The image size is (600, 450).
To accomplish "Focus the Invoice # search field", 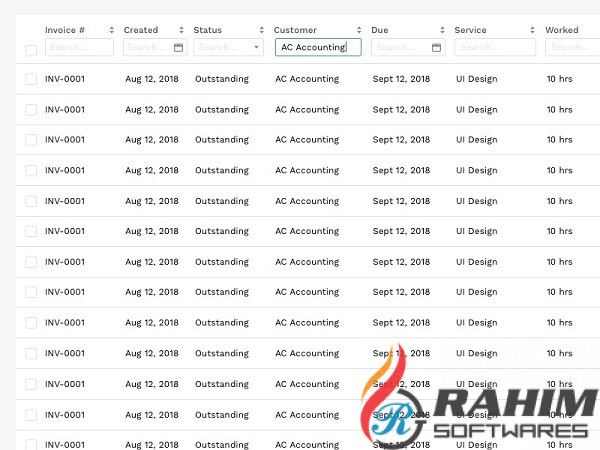I will (79, 47).
